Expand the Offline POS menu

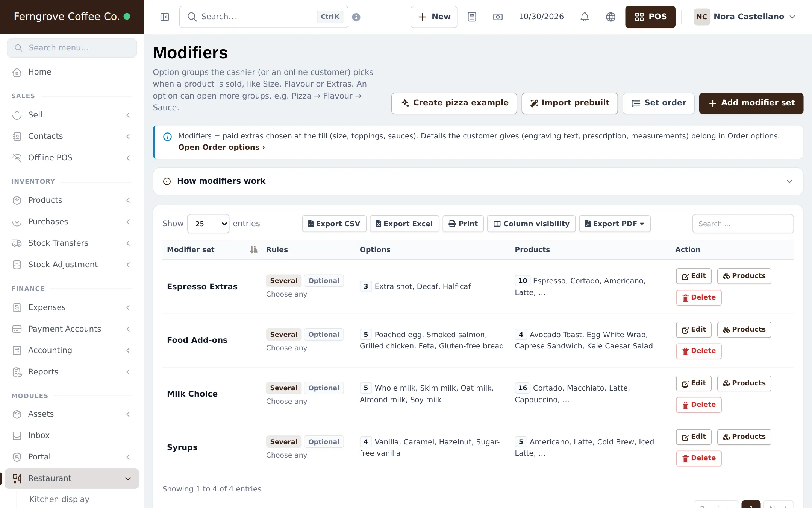pyautogui.click(x=71, y=158)
